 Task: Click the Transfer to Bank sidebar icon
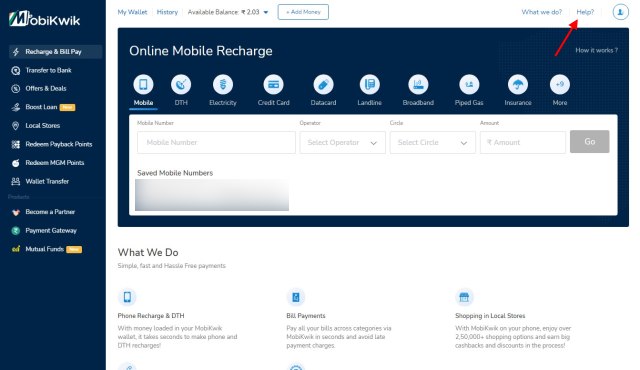click(x=16, y=71)
